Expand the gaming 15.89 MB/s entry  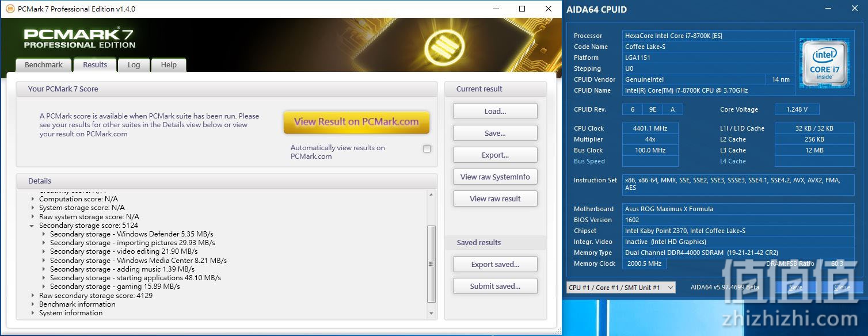tap(44, 287)
